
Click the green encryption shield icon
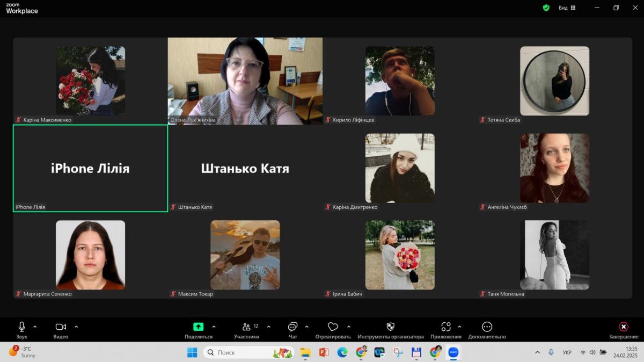click(x=546, y=8)
